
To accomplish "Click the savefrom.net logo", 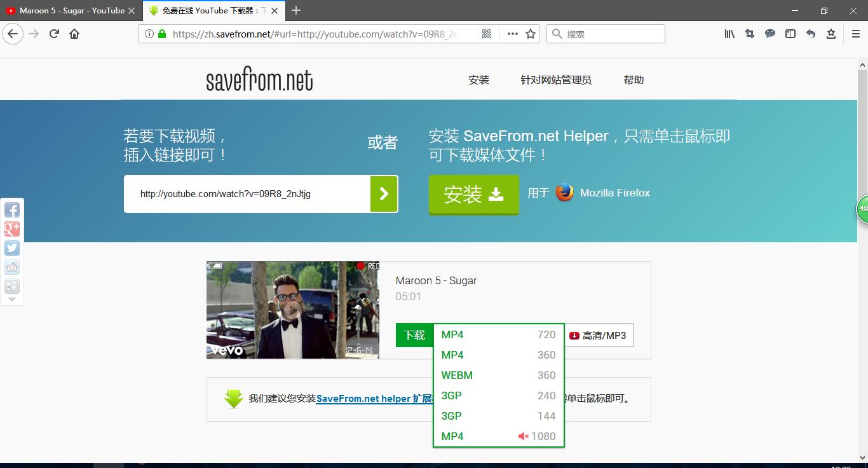I will pyautogui.click(x=259, y=80).
